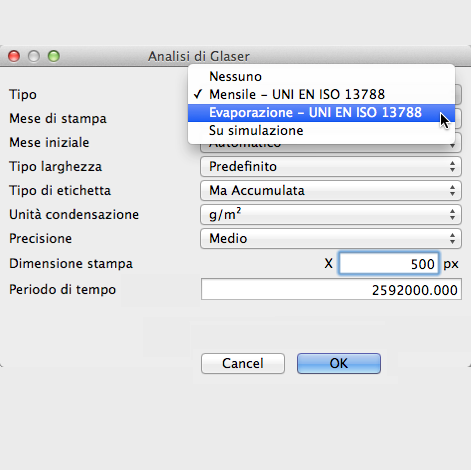This screenshot has width=471, height=470.
Task: Open the Tipo di etichetta dropdown
Action: [331, 190]
